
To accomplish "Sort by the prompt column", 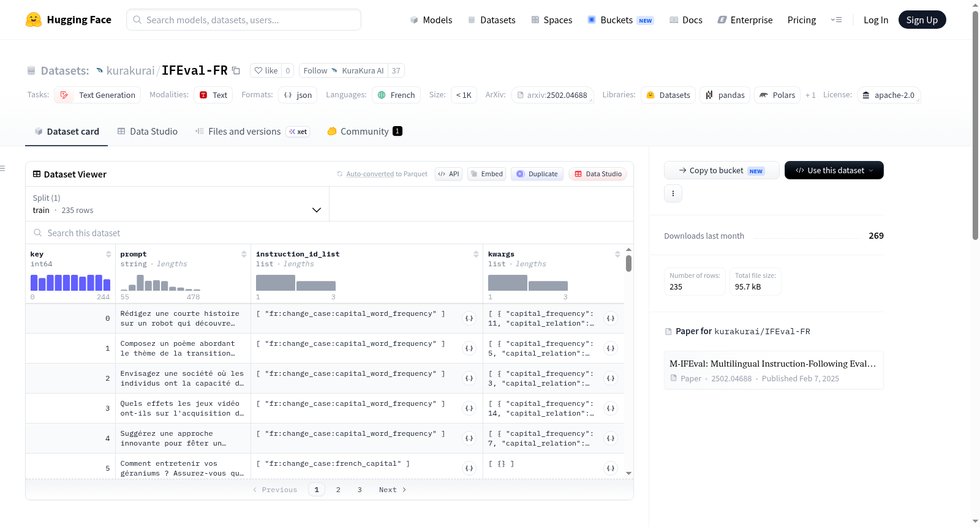I will (x=244, y=254).
